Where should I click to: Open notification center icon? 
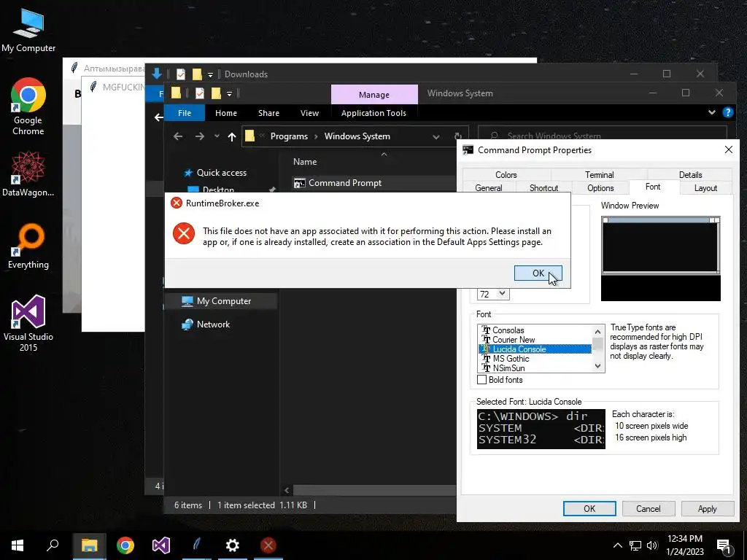point(724,546)
